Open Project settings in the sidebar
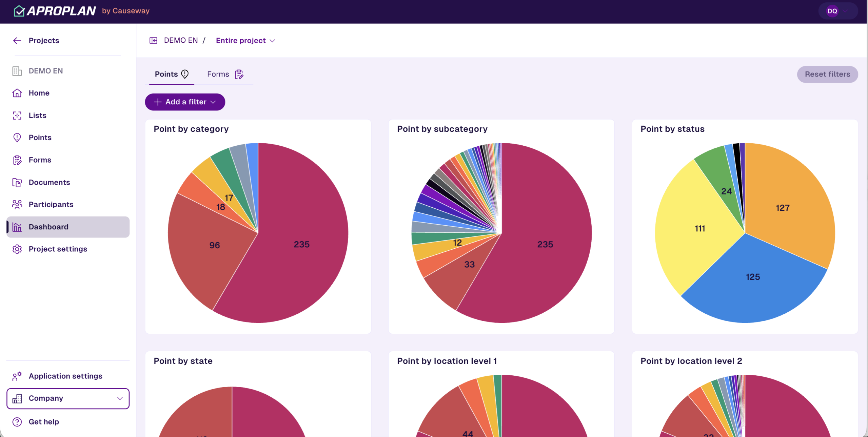Image resolution: width=868 pixels, height=437 pixels. click(68, 249)
